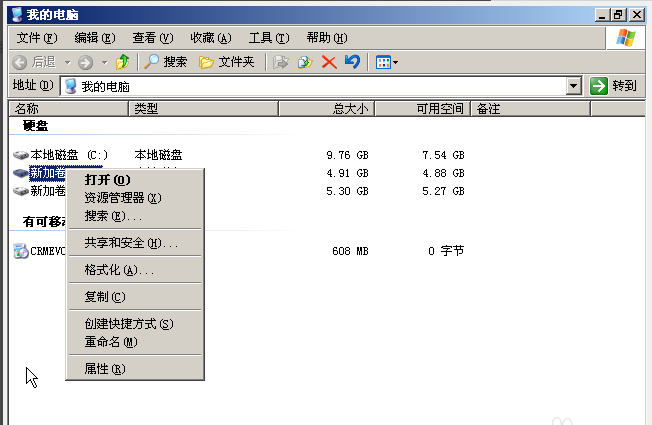This screenshot has height=425, width=652.
Task: Choose 格式化 (Format) from context menu
Action: click(x=118, y=270)
